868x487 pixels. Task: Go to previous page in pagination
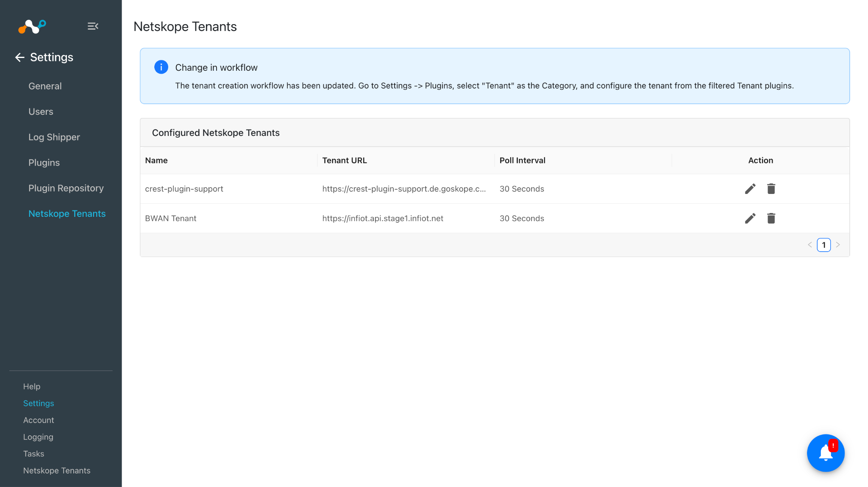click(x=810, y=245)
